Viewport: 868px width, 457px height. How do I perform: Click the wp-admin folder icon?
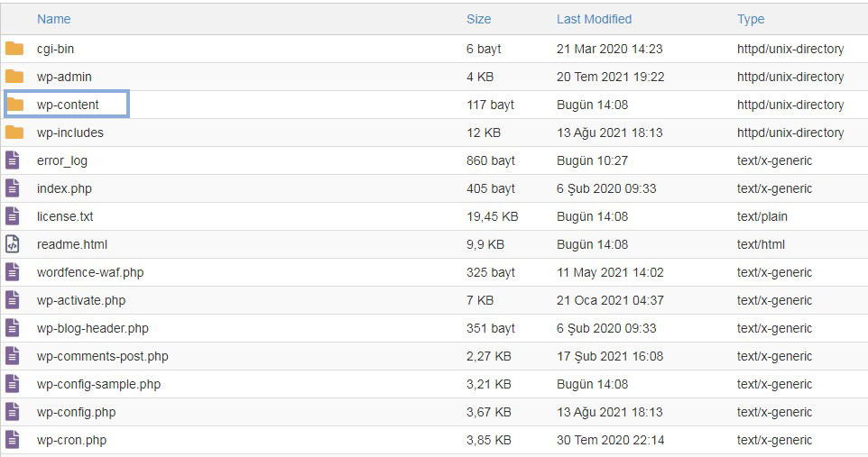click(14, 77)
